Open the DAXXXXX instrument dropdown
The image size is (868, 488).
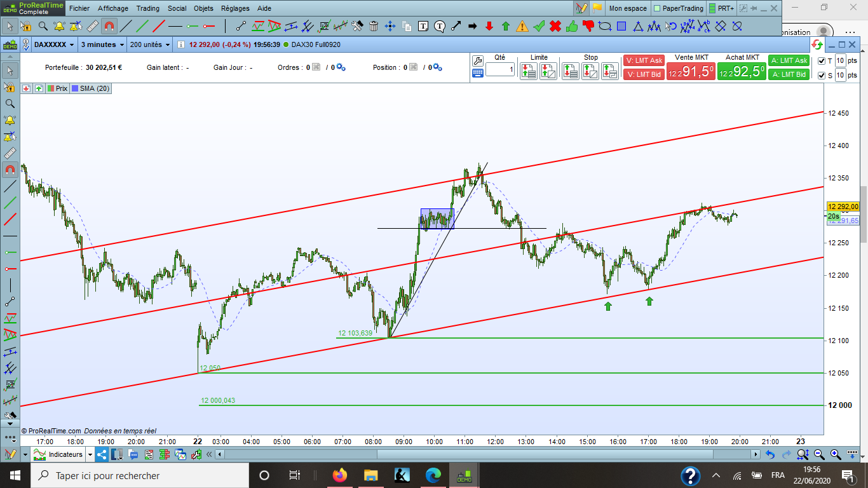54,44
